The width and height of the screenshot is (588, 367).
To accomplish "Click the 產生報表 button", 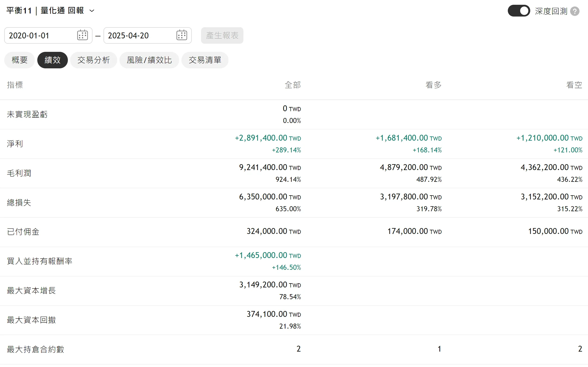I will pos(222,35).
